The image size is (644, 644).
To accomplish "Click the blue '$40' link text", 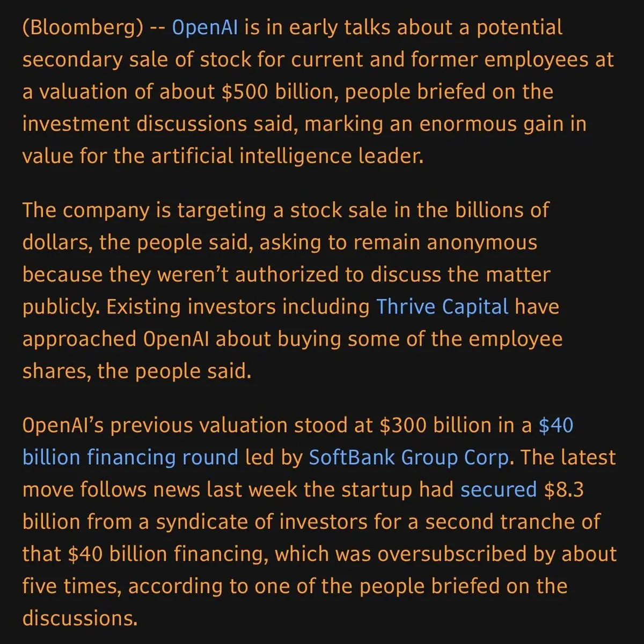I will point(556,425).
